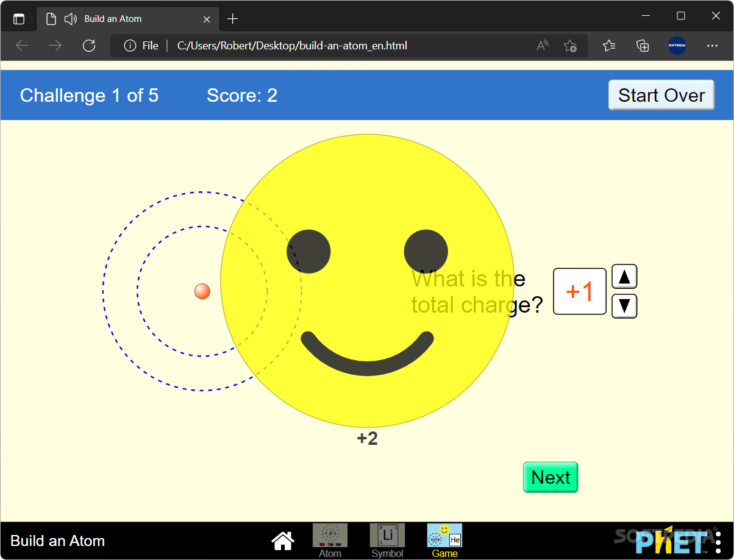Open a new browser tab
This screenshot has height=560, width=734.
[x=232, y=19]
